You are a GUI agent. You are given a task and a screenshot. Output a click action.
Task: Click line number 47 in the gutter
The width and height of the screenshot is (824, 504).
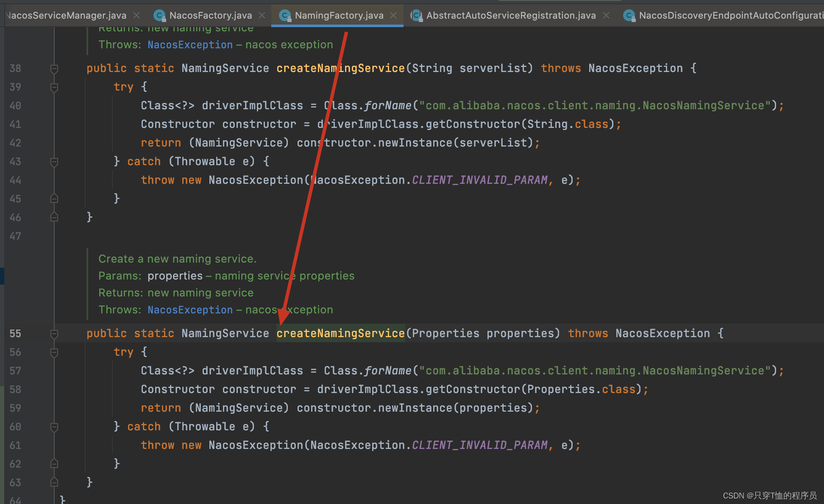15,236
